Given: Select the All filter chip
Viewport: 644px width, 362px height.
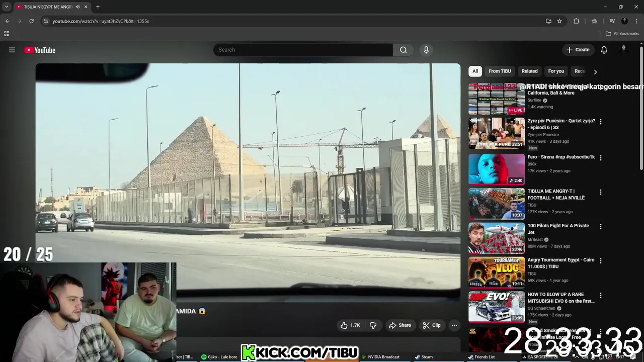Looking at the screenshot, I should click(x=475, y=71).
